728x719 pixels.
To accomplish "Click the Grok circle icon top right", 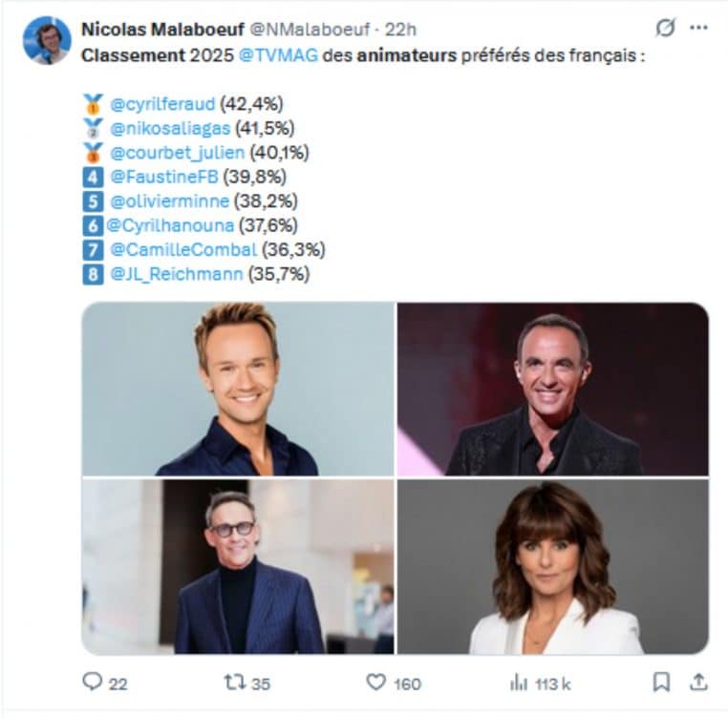I will tap(665, 29).
